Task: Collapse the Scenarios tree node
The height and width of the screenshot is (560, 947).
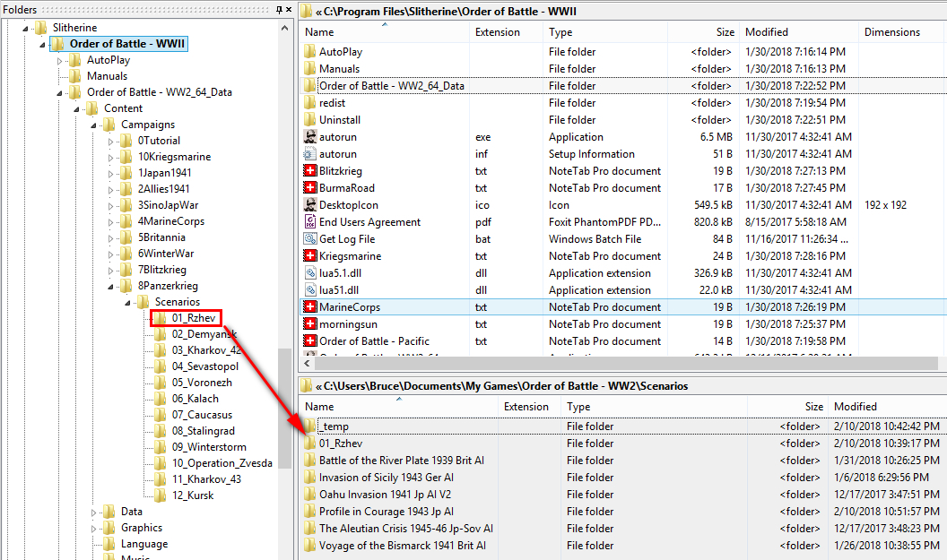Action: point(127,303)
